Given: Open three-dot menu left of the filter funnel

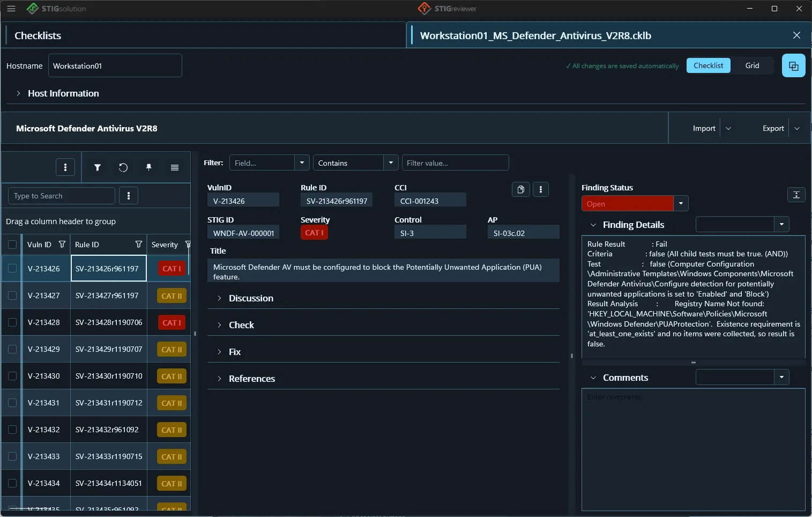Looking at the screenshot, I should click(65, 167).
